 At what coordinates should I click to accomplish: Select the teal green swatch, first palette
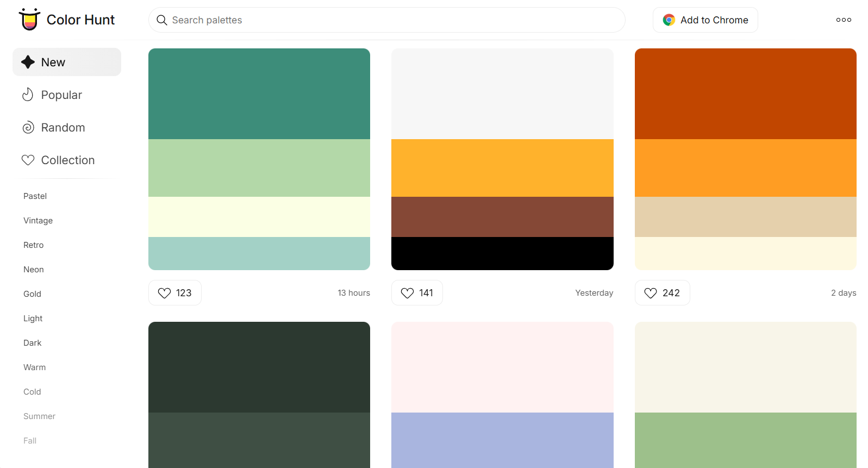click(259, 93)
